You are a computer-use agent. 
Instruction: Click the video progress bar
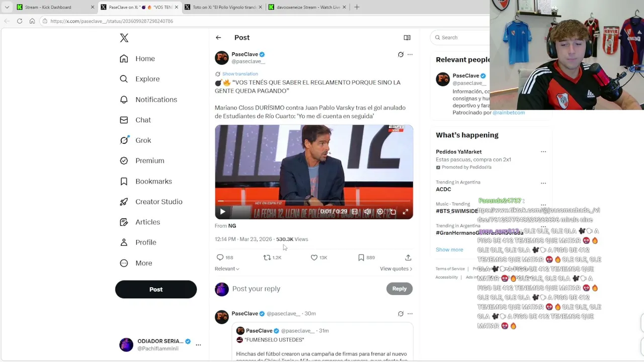[x=314, y=201]
